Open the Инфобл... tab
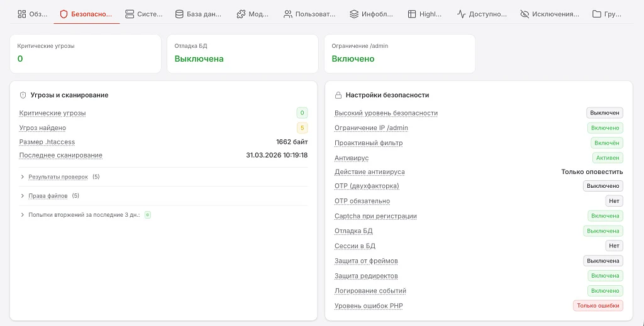 pyautogui.click(x=372, y=14)
